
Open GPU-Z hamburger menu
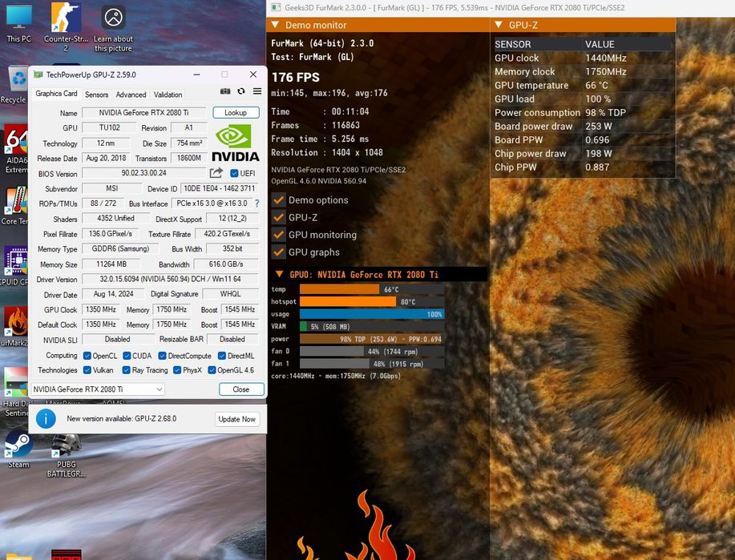[x=257, y=91]
